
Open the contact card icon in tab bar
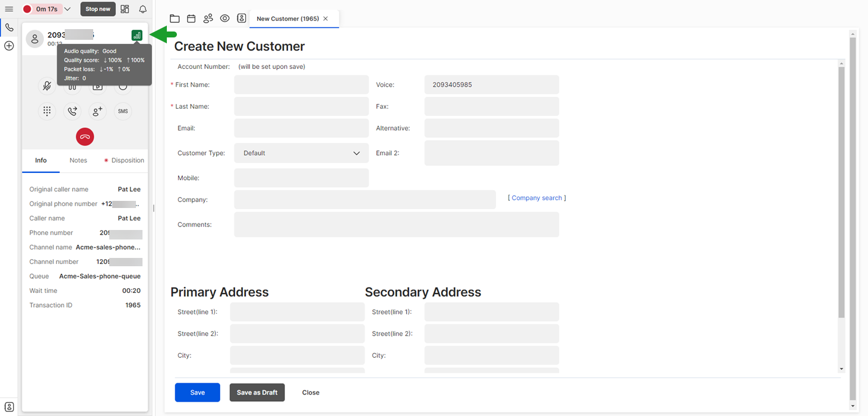(242, 18)
